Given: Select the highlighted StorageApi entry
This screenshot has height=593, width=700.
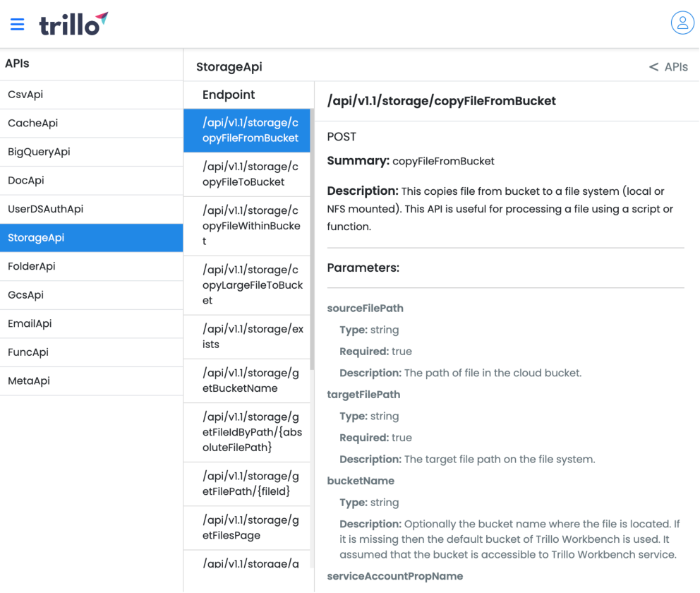Looking at the screenshot, I should tap(92, 238).
